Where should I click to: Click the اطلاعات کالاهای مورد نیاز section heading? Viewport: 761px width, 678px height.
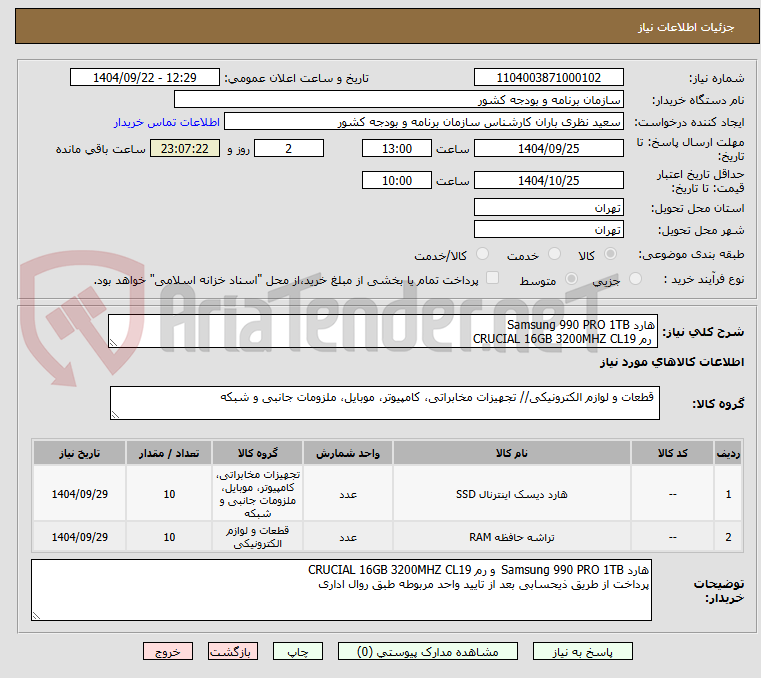pos(672,362)
